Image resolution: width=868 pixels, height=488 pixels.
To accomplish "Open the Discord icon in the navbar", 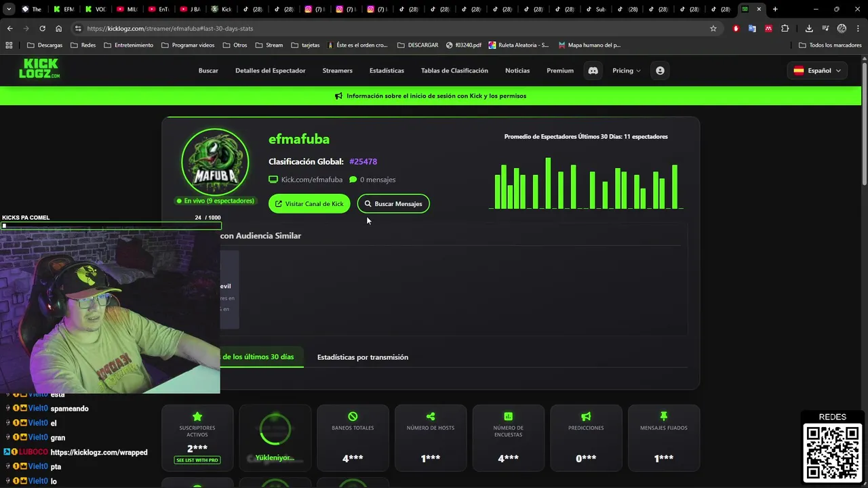I will 593,70.
